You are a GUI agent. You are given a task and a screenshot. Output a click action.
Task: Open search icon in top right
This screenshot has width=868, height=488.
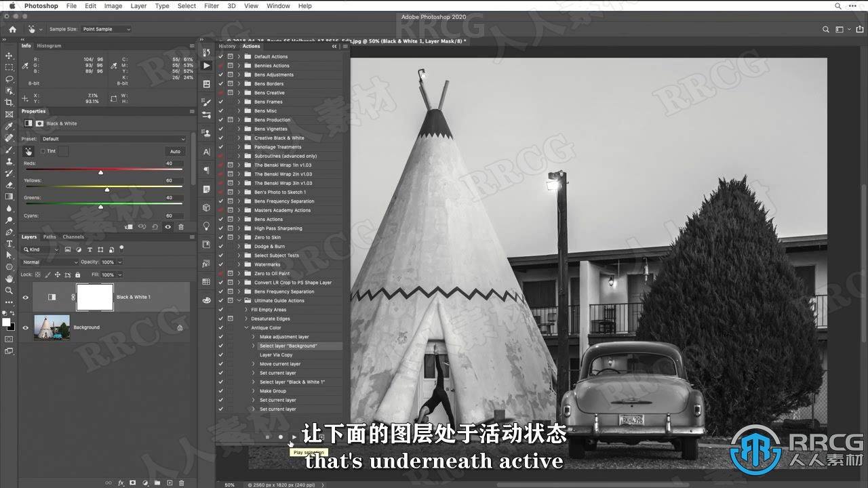(825, 29)
